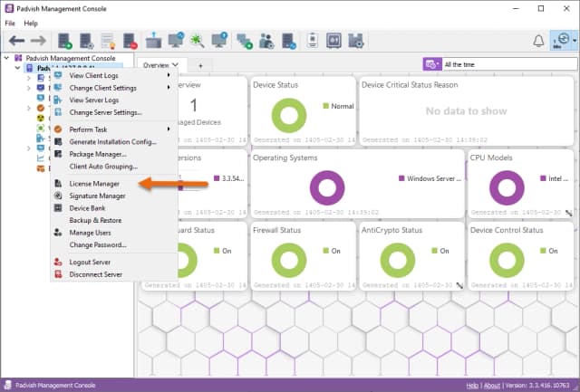580x392 pixels.
Task: Click the expand arrow icon on the CPU Models card
Action: point(569,213)
